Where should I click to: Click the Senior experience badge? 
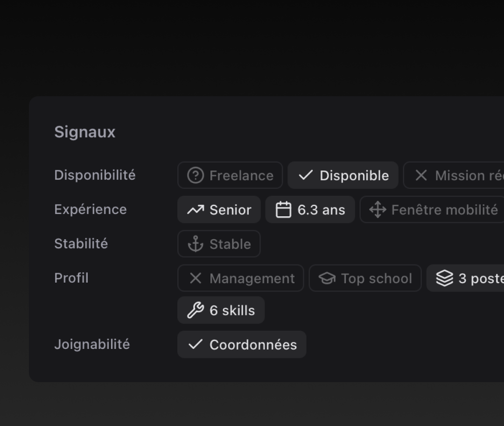(218, 209)
